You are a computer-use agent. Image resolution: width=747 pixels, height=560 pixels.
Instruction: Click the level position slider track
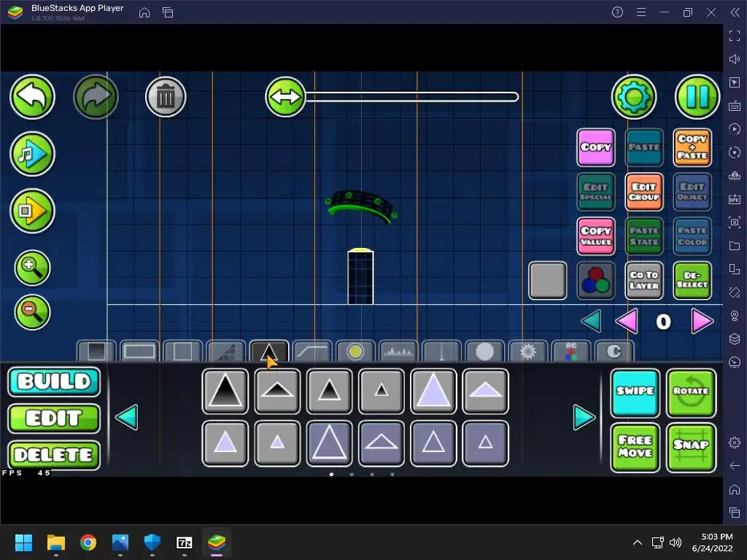coord(411,97)
